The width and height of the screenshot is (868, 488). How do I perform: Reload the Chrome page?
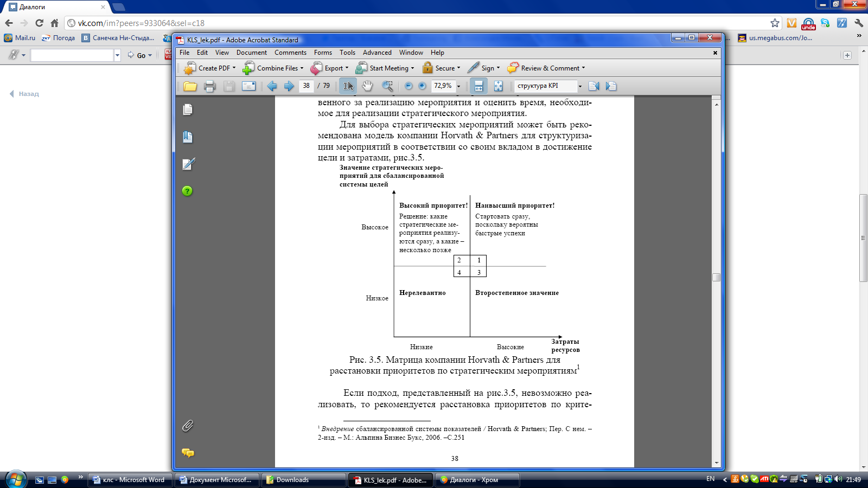click(x=39, y=23)
